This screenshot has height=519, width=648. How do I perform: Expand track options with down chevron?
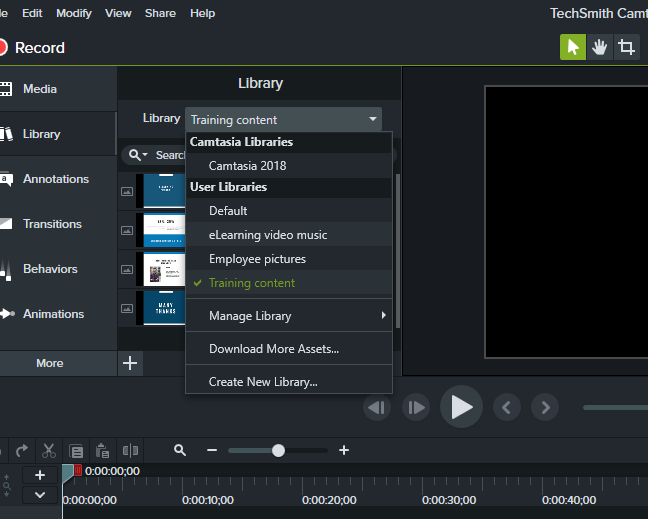(40, 495)
